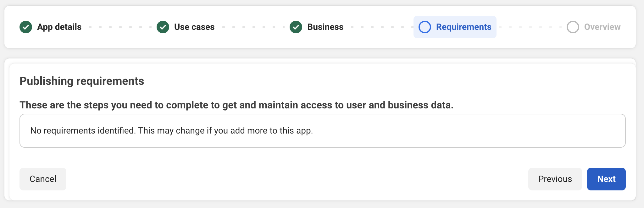Open the Use cases step
The image size is (644, 208).
(194, 27)
